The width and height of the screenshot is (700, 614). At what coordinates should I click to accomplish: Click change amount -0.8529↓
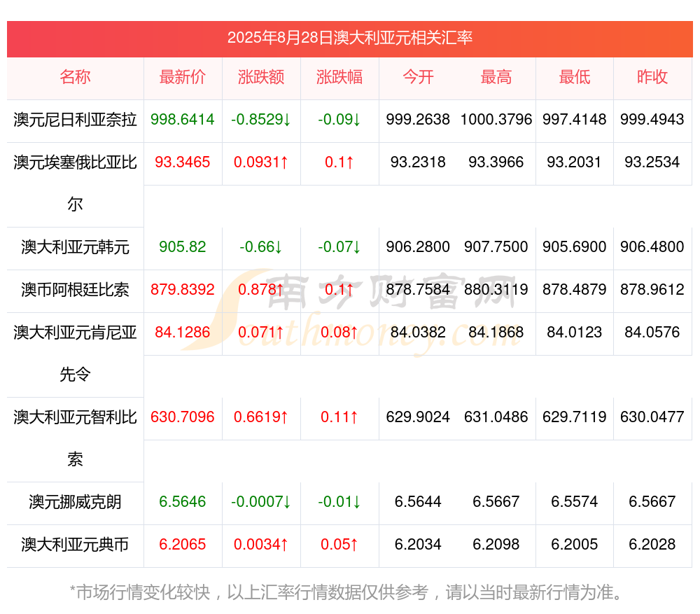pyautogui.click(x=261, y=120)
